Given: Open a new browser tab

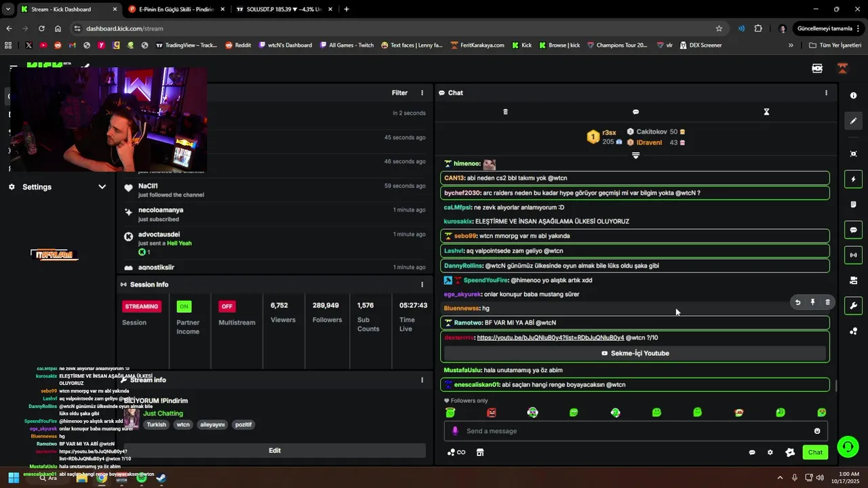Looking at the screenshot, I should click(x=347, y=9).
